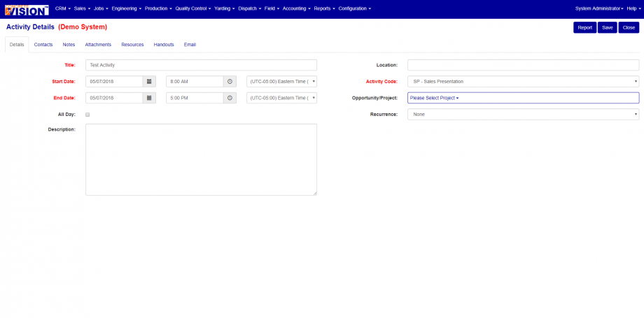
Task: Focus the Title input field
Action: (202, 65)
